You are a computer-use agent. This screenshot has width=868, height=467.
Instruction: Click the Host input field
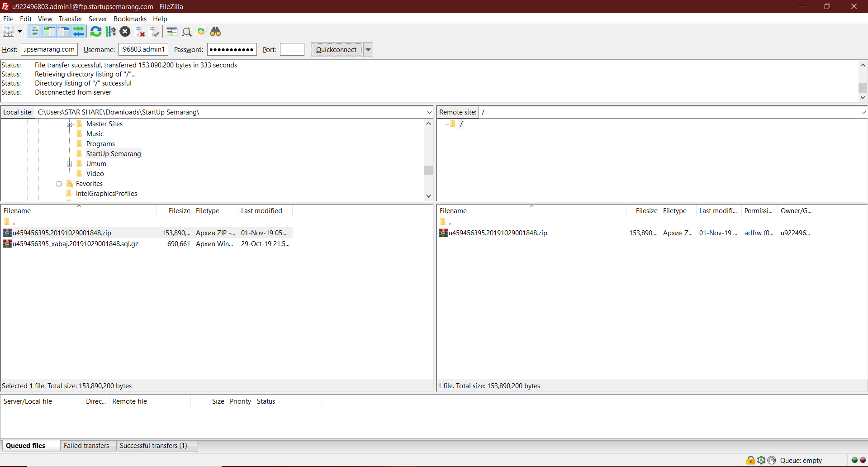49,49
